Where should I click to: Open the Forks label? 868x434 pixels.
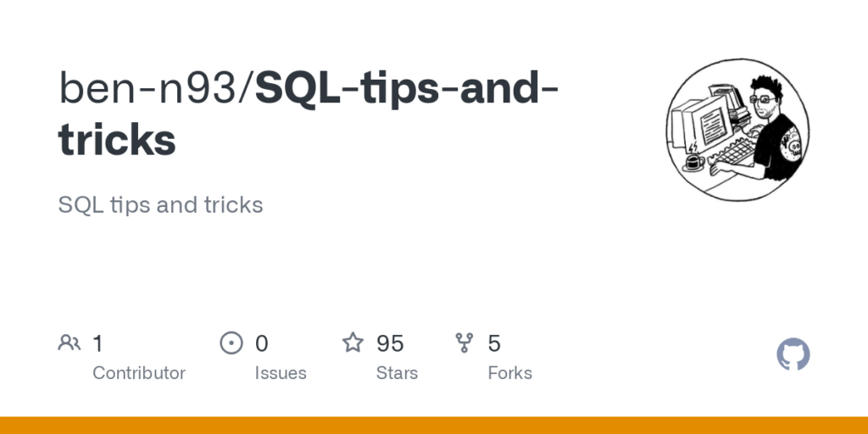(x=509, y=373)
